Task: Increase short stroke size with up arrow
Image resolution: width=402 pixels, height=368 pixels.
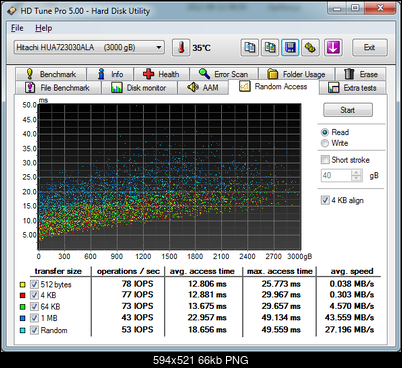Action: click(x=357, y=173)
